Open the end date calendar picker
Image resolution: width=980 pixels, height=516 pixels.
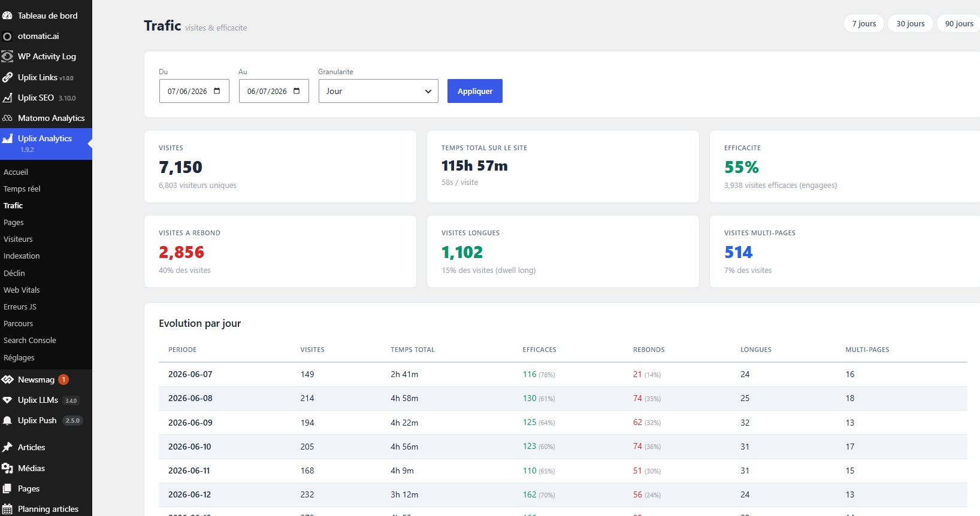click(x=297, y=91)
